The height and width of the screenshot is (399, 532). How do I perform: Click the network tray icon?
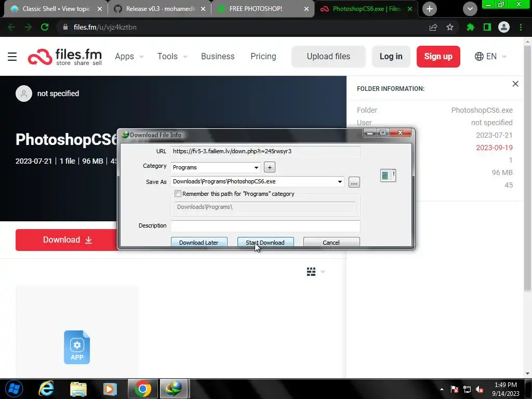(467, 389)
